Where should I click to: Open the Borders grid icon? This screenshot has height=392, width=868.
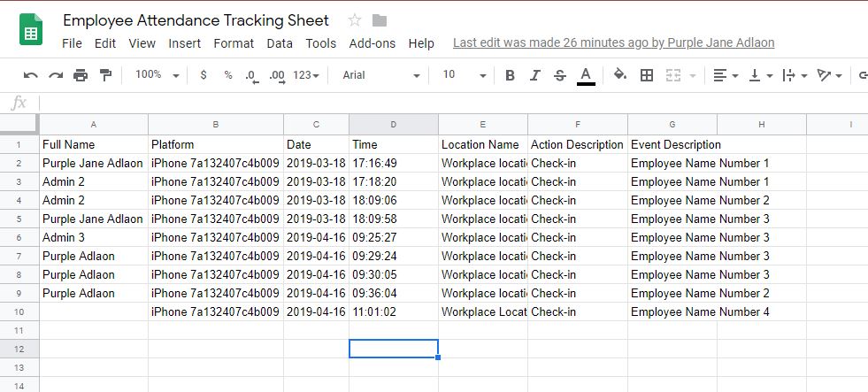click(647, 75)
